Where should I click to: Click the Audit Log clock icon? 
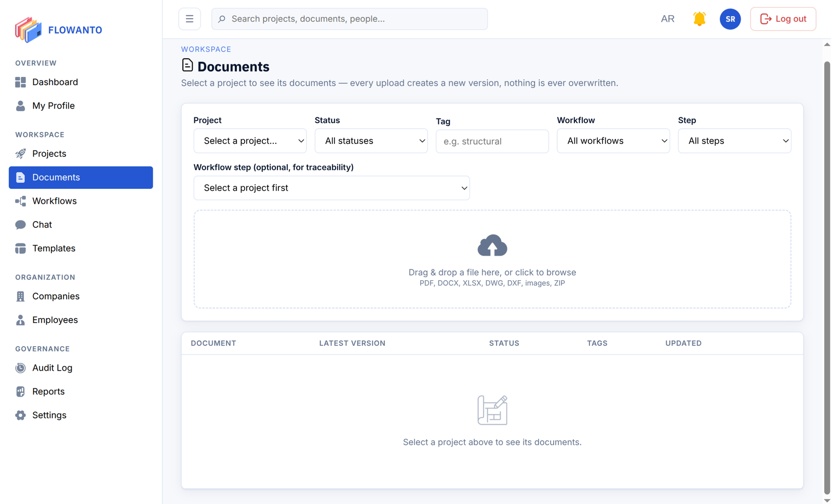[x=20, y=368]
